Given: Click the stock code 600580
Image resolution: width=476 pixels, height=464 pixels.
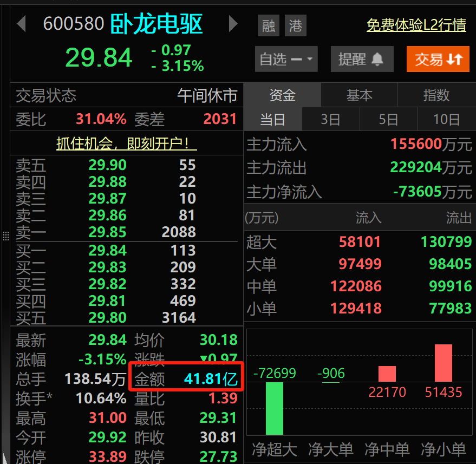Looking at the screenshot, I should click(74, 24).
